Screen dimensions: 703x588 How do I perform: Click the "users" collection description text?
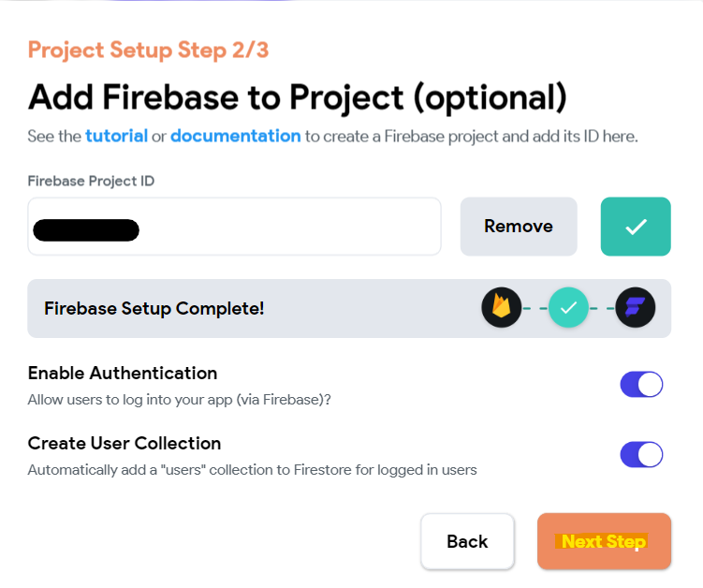tap(252, 470)
